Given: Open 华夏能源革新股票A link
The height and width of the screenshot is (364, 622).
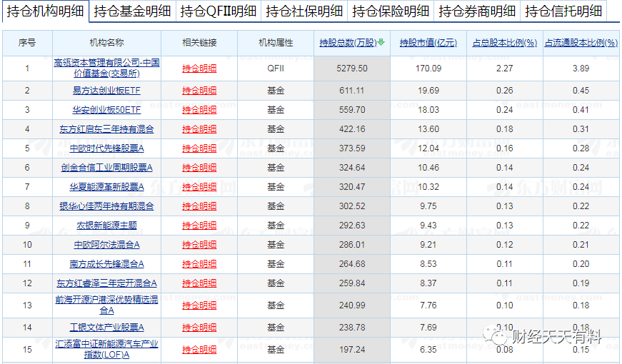Looking at the screenshot, I should [x=106, y=187].
